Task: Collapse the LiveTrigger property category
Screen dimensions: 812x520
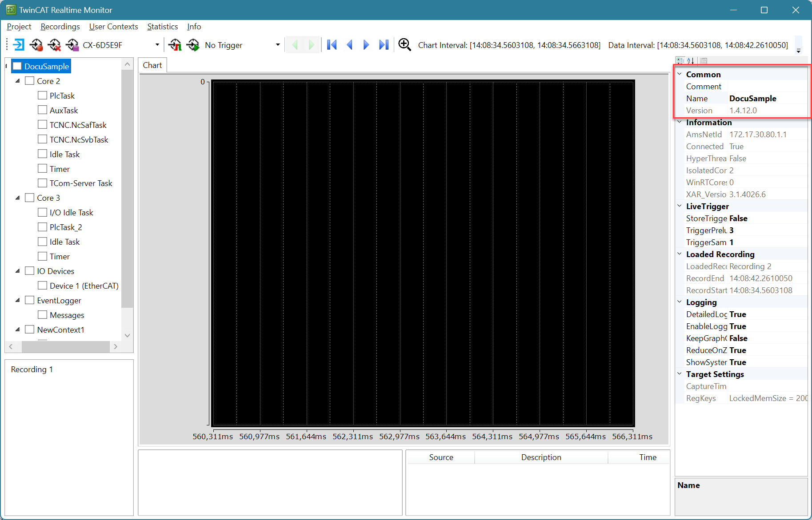Action: (x=680, y=206)
